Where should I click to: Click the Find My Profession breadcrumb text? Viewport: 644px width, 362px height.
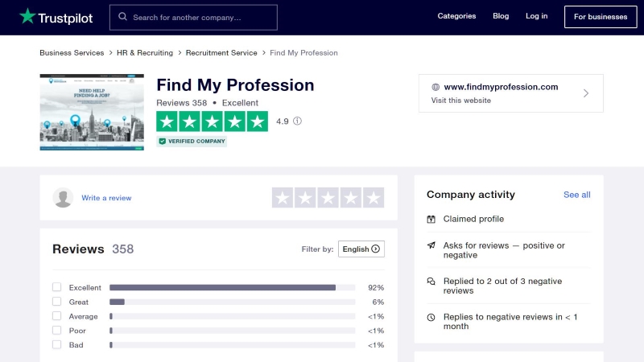pyautogui.click(x=303, y=52)
